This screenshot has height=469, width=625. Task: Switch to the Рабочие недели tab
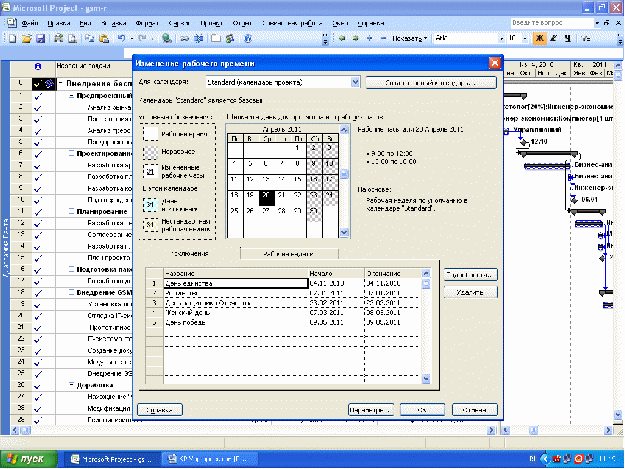coord(289,254)
